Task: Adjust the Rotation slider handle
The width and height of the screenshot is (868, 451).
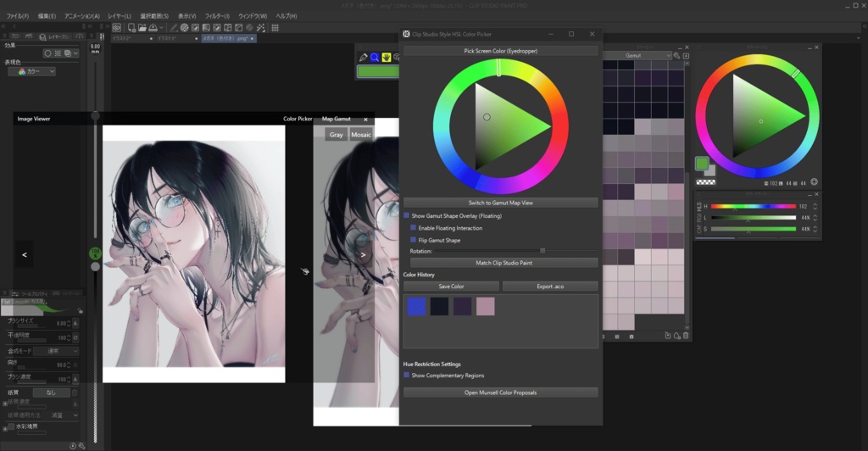Action: tap(542, 251)
